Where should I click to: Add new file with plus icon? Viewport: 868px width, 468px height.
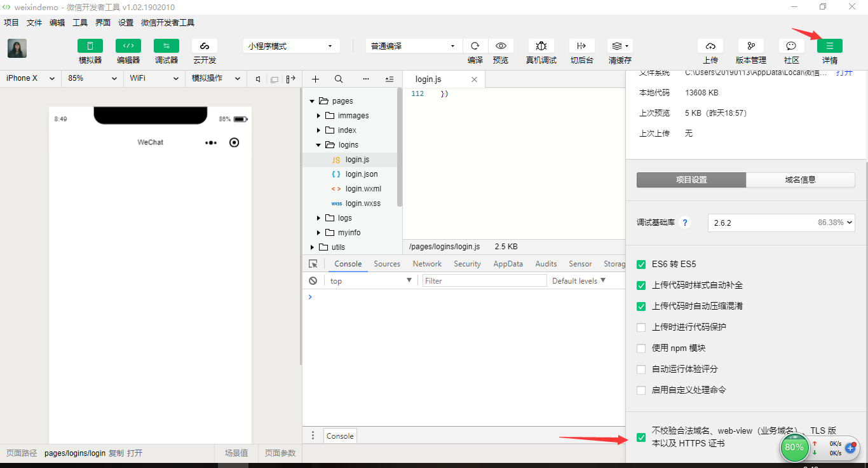point(315,79)
